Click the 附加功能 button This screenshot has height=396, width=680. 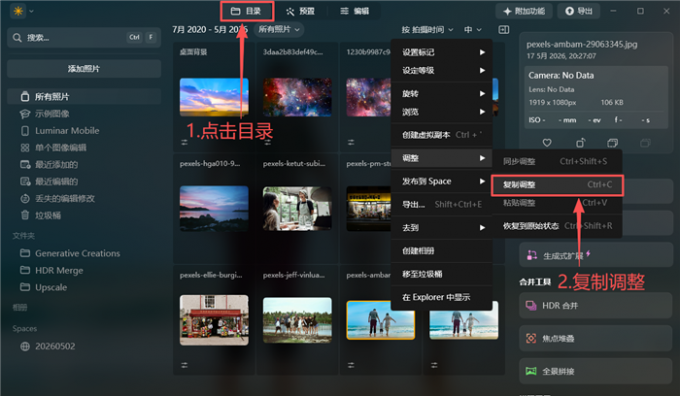coord(524,11)
